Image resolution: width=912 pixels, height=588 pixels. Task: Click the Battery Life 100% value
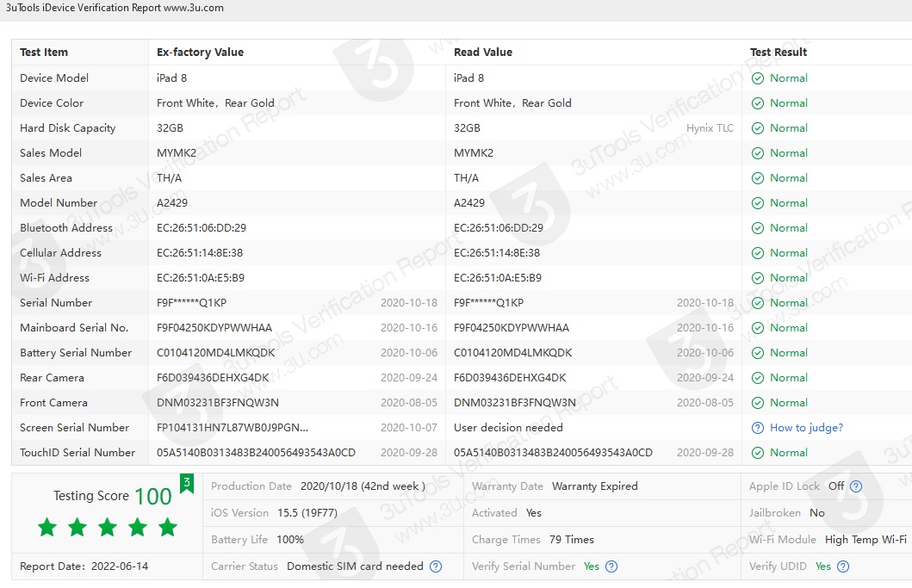pyautogui.click(x=290, y=540)
